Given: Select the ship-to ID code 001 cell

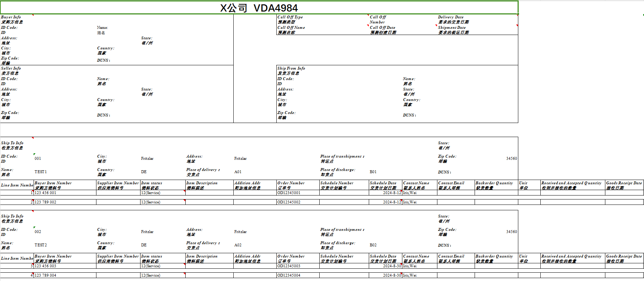Looking at the screenshot, I should [x=38, y=159].
